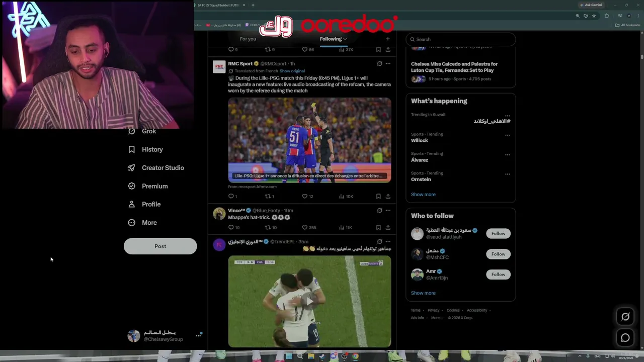Show more trending topics
The width and height of the screenshot is (644, 362).
pyautogui.click(x=423, y=195)
